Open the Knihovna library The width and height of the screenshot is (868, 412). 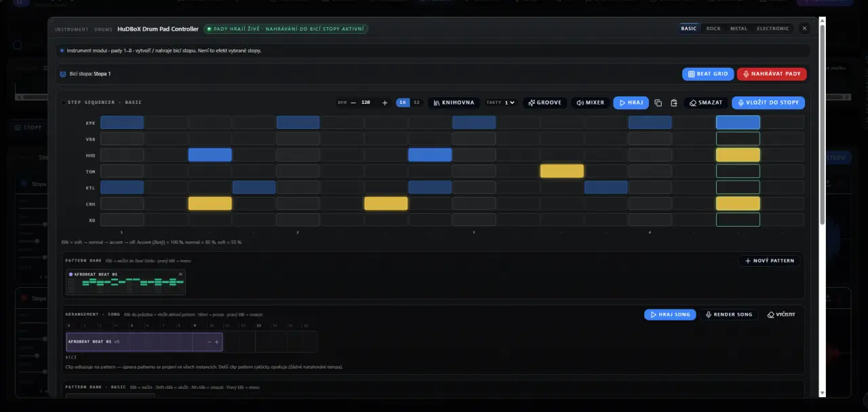pos(454,102)
